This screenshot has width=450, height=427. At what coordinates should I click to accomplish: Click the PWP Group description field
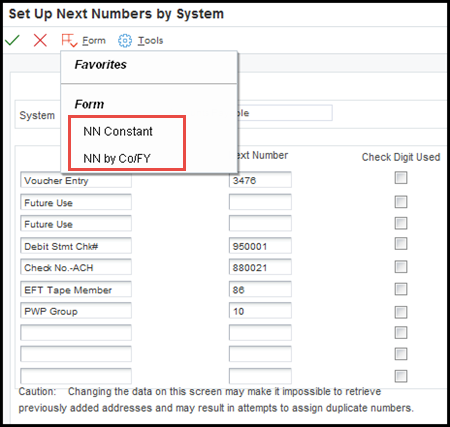[76, 311]
